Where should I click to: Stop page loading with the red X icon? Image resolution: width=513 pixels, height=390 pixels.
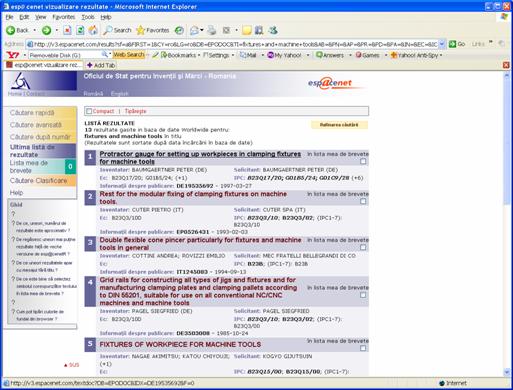pos(67,30)
